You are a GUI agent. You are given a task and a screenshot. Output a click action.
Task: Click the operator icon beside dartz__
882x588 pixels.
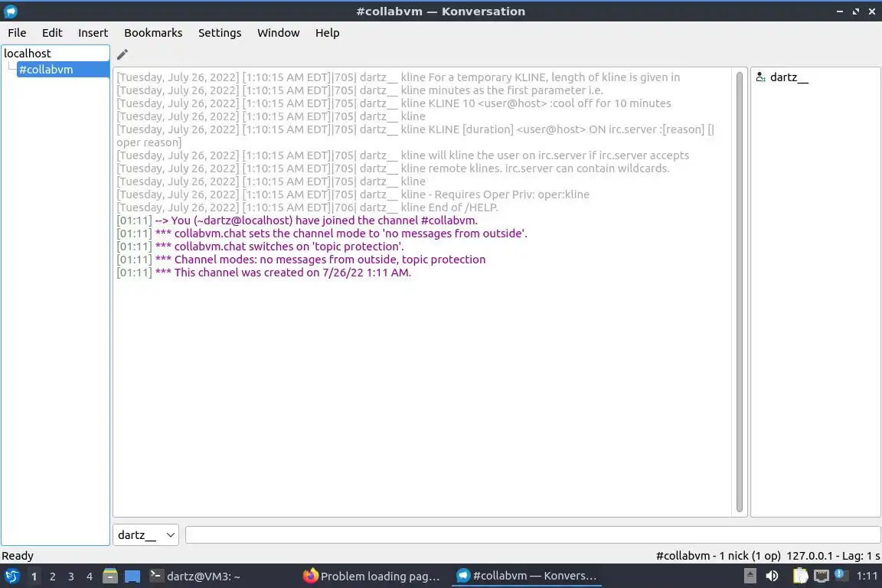pyautogui.click(x=760, y=77)
